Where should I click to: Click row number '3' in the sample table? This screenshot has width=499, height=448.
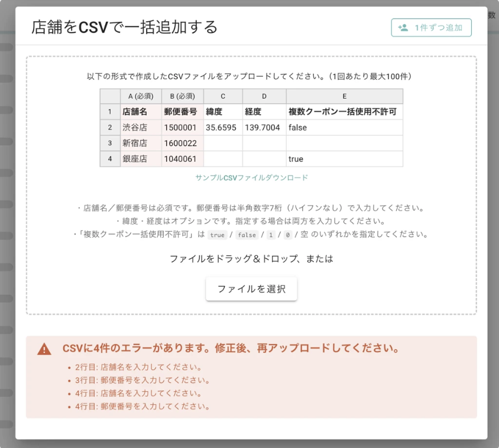click(110, 143)
